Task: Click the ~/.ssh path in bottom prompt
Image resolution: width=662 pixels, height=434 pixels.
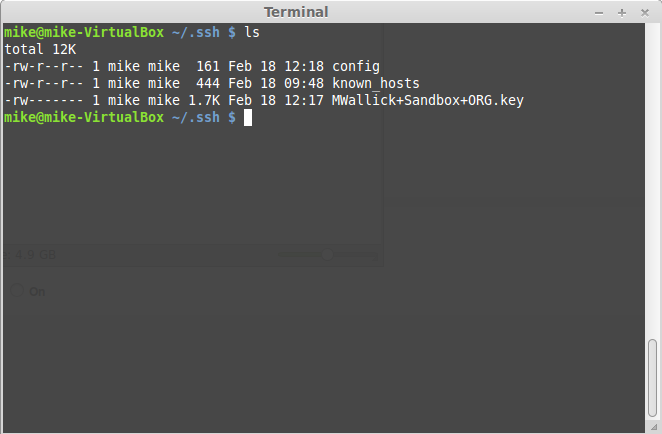Action: pos(196,117)
